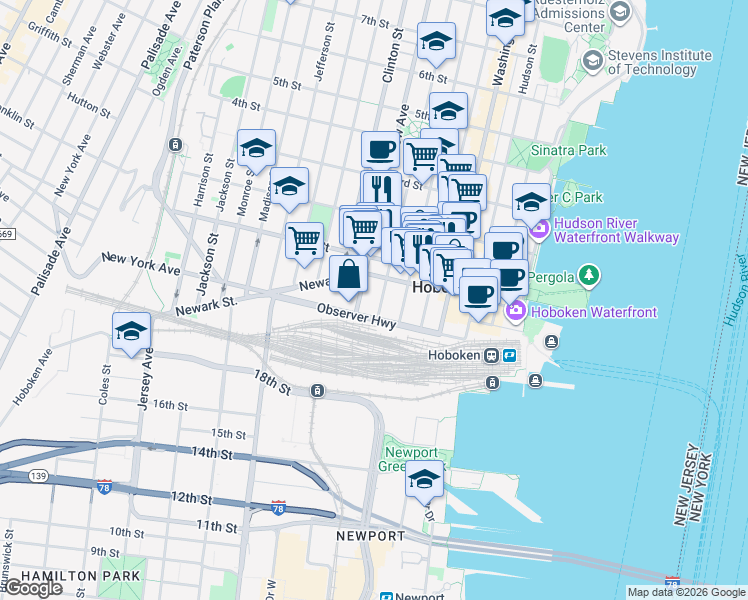Select the Pergola green tree pin
748x600 pixels.
coord(589,276)
